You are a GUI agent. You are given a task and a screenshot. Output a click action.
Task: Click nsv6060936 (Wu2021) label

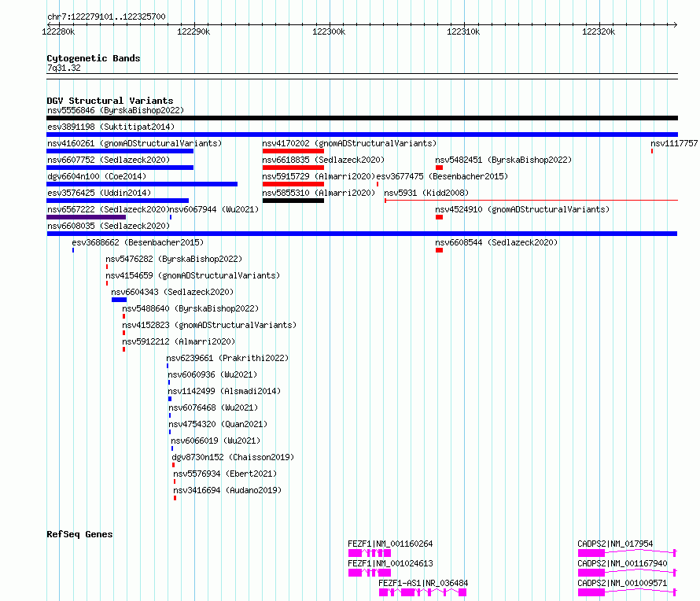coord(212,374)
